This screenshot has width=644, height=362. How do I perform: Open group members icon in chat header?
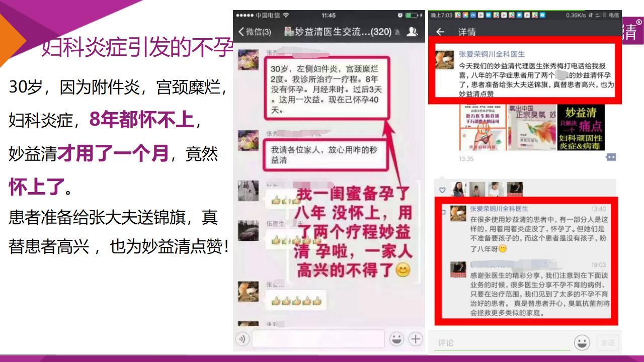click(412, 32)
